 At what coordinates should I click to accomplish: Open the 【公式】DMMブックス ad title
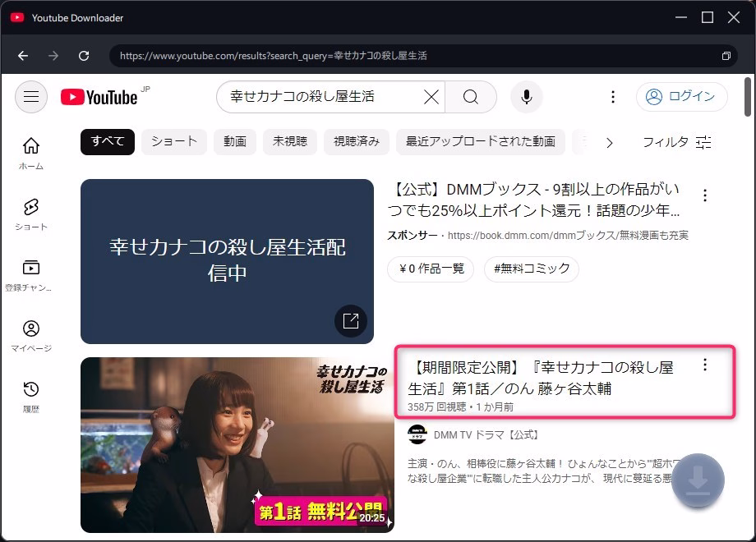[x=534, y=200]
